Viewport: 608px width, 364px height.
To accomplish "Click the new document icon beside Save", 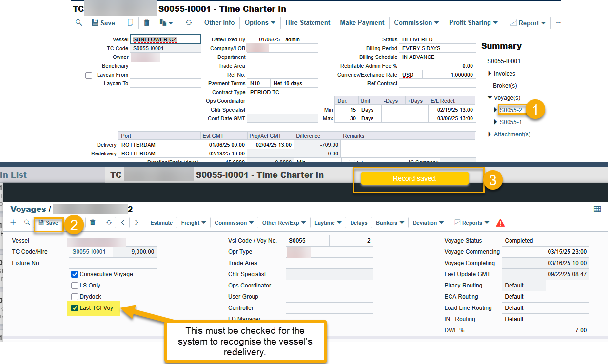I will [x=130, y=23].
